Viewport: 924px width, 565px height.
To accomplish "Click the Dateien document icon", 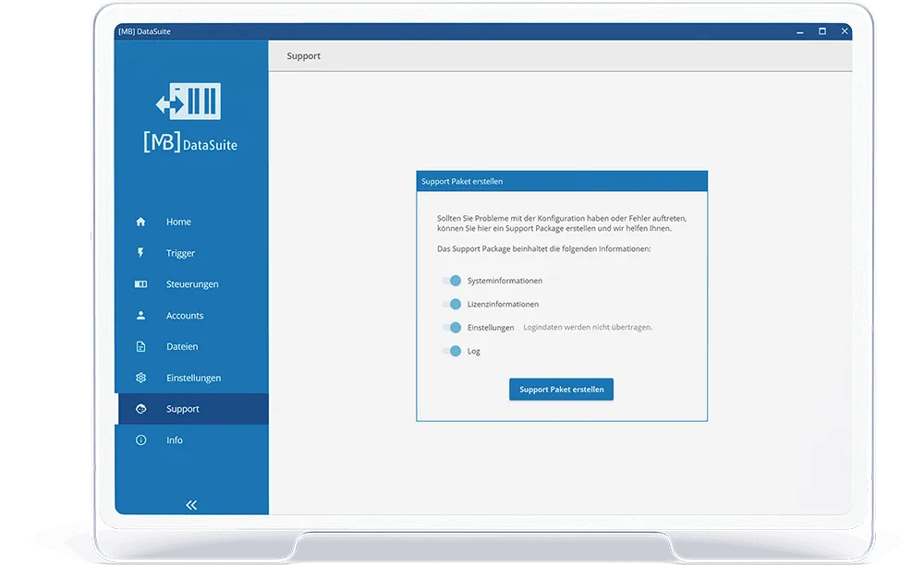I will click(x=140, y=346).
